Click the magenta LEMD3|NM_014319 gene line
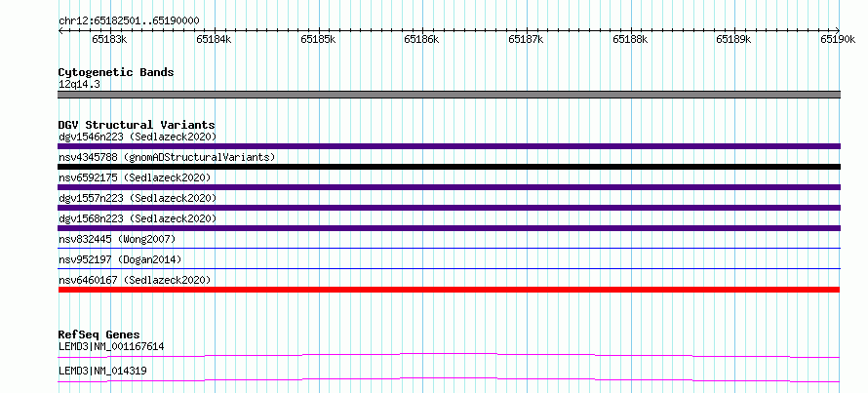This screenshot has width=868, height=393. click(x=449, y=379)
